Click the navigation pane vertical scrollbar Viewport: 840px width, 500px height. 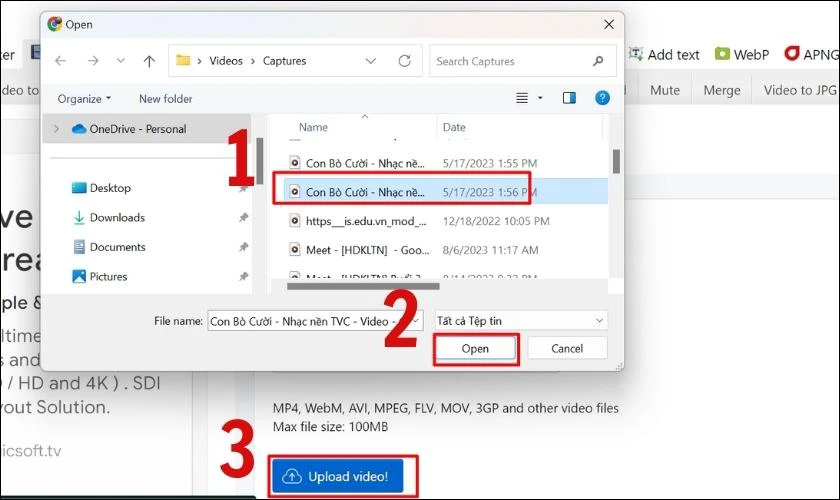(x=260, y=161)
